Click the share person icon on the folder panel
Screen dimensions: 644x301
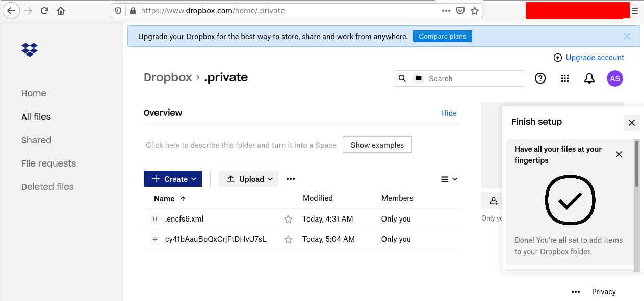point(492,200)
